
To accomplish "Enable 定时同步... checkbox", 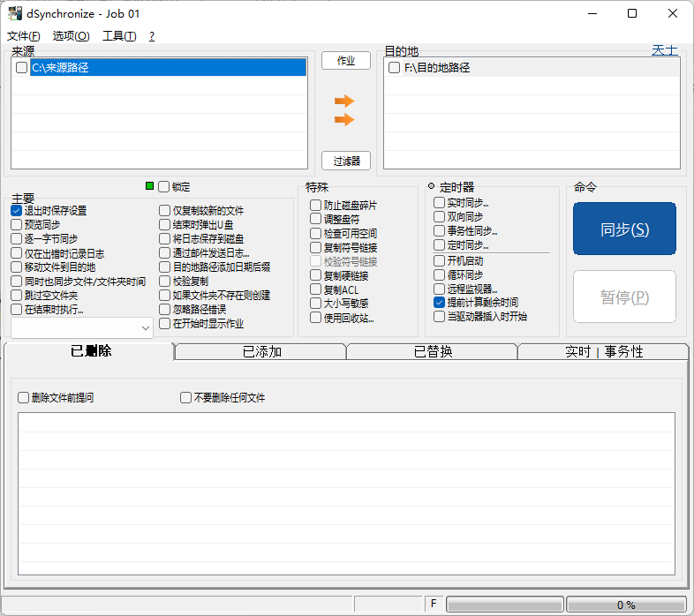I will tap(439, 244).
